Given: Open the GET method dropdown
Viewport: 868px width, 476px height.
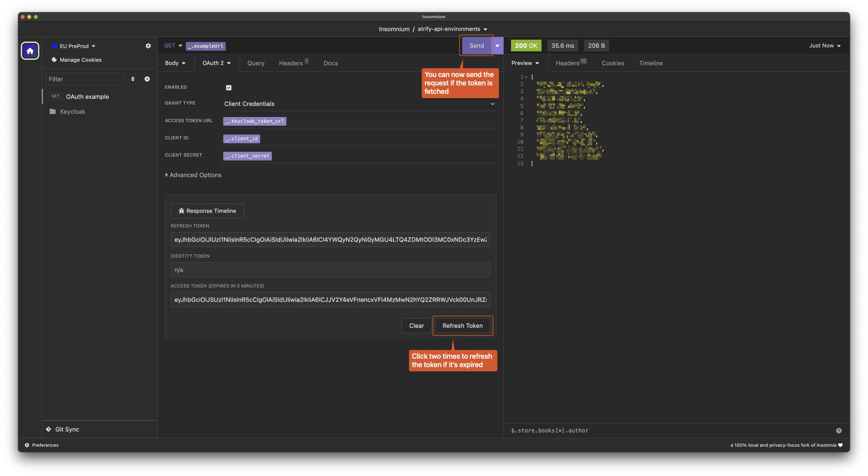Looking at the screenshot, I should tap(173, 45).
